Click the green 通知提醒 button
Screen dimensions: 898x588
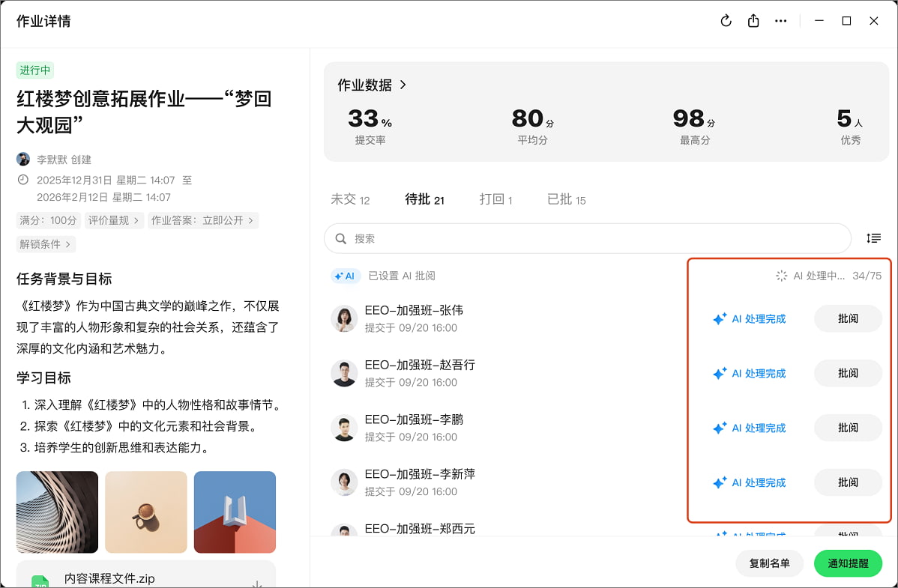[x=848, y=563]
